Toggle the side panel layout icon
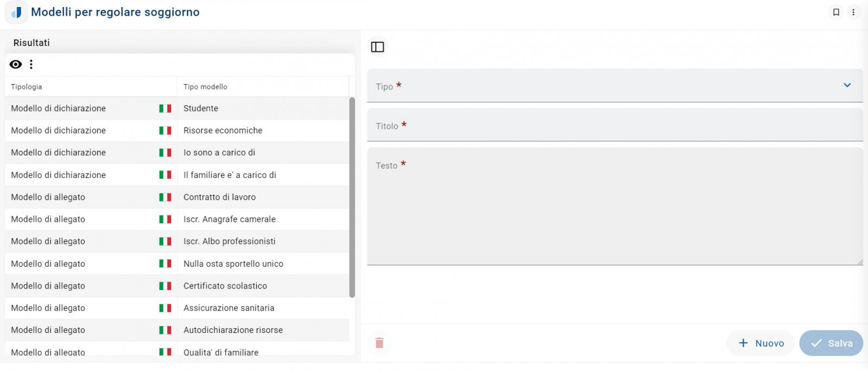The image size is (868, 371). 377,47
